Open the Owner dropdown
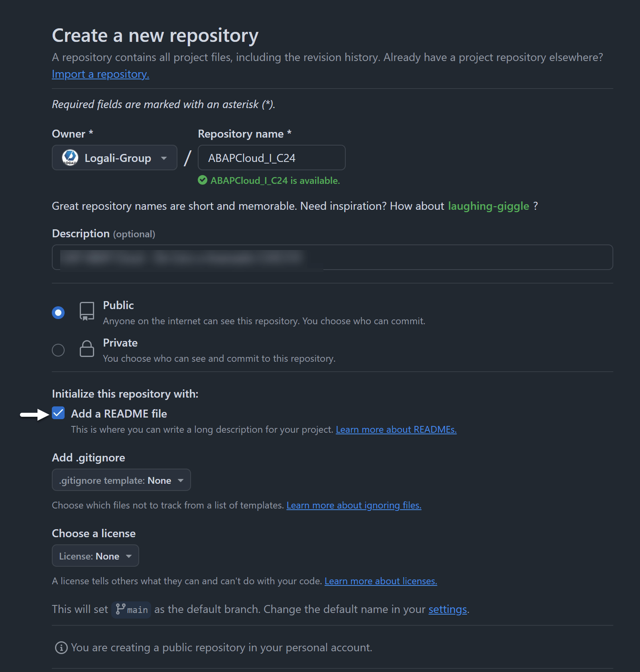The width and height of the screenshot is (640, 672). (x=114, y=158)
